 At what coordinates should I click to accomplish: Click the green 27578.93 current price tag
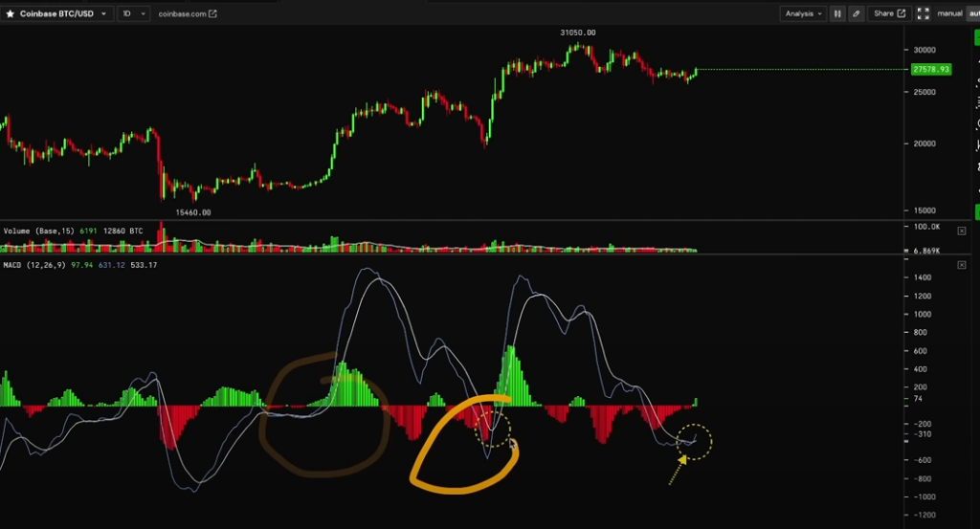tap(931, 69)
